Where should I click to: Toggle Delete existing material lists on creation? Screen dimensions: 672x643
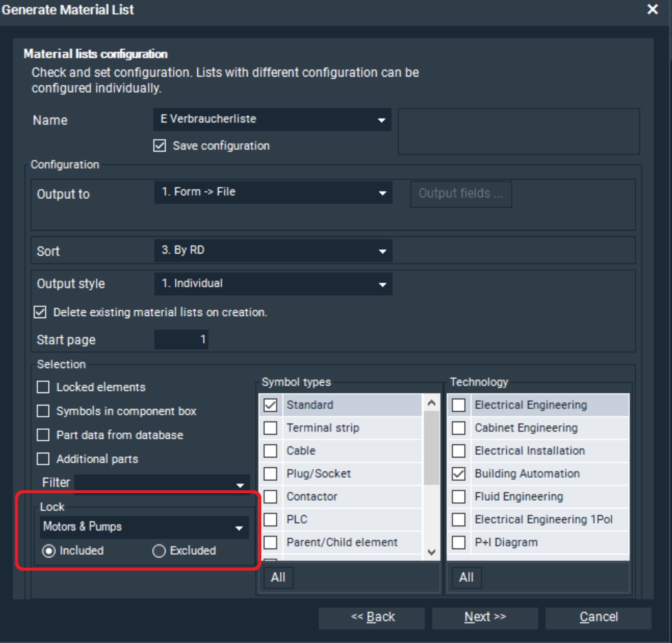40,312
